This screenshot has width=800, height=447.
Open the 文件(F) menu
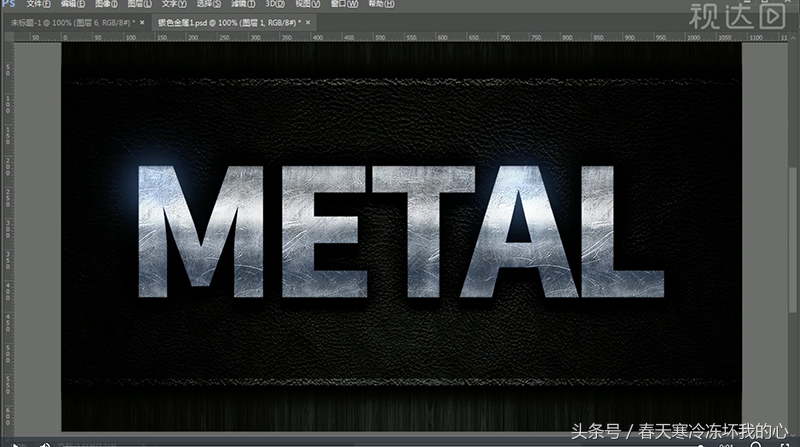(39, 5)
